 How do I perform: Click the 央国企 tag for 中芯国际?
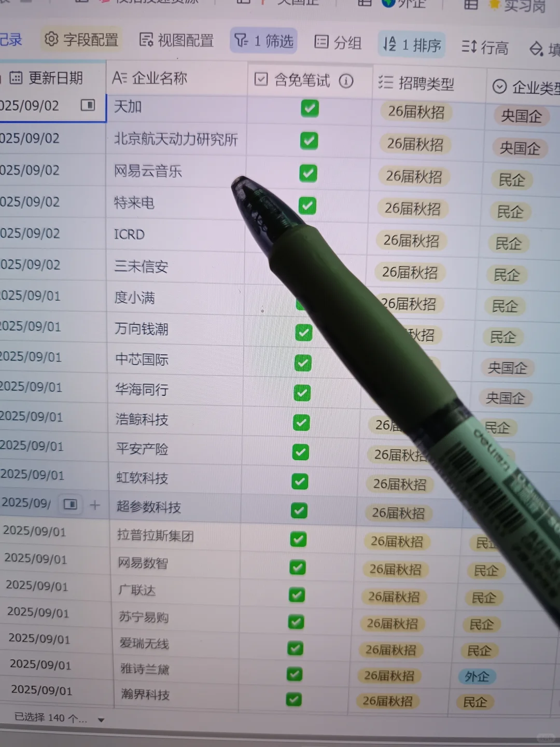507,368
